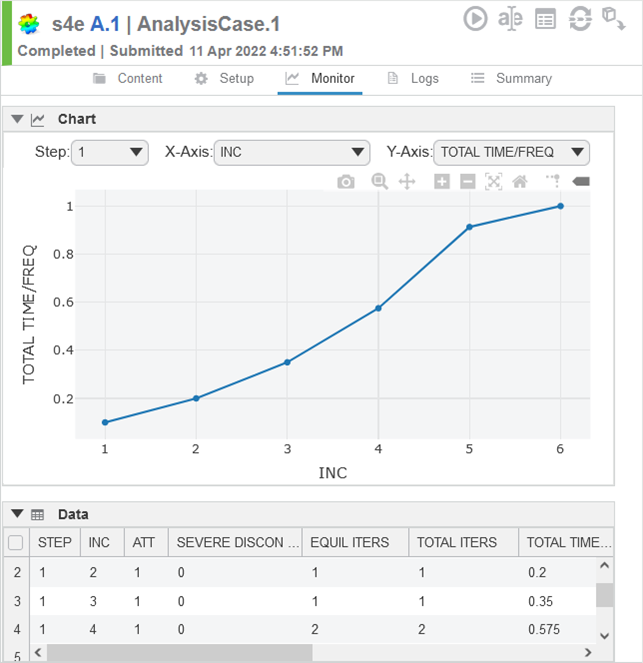
Task: Open the Y-Axis TOTAL TIME/FREQ dropdown
Action: [x=511, y=152]
